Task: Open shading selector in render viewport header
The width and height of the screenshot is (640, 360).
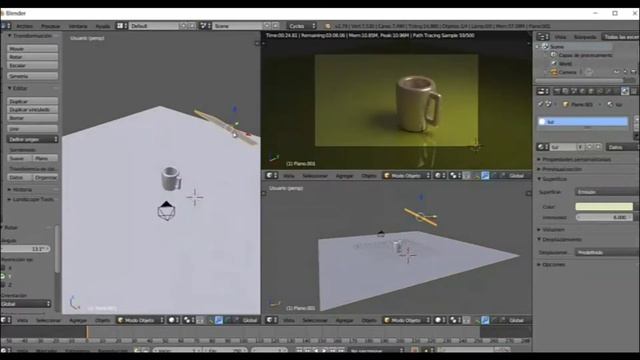Action: [440, 176]
